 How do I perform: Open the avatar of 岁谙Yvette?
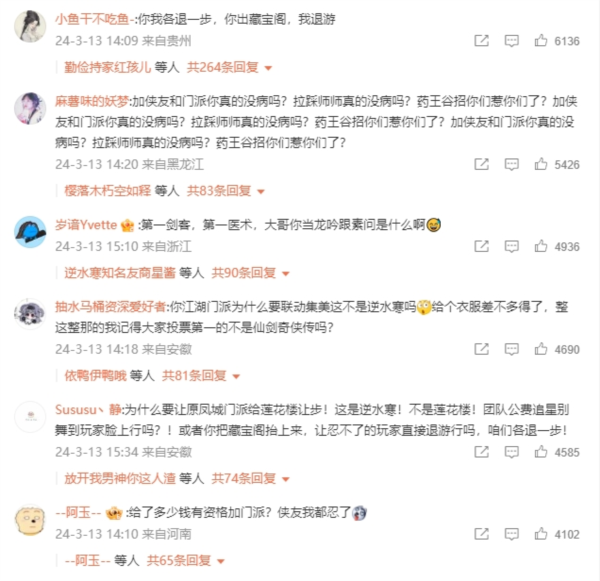pyautogui.click(x=30, y=232)
